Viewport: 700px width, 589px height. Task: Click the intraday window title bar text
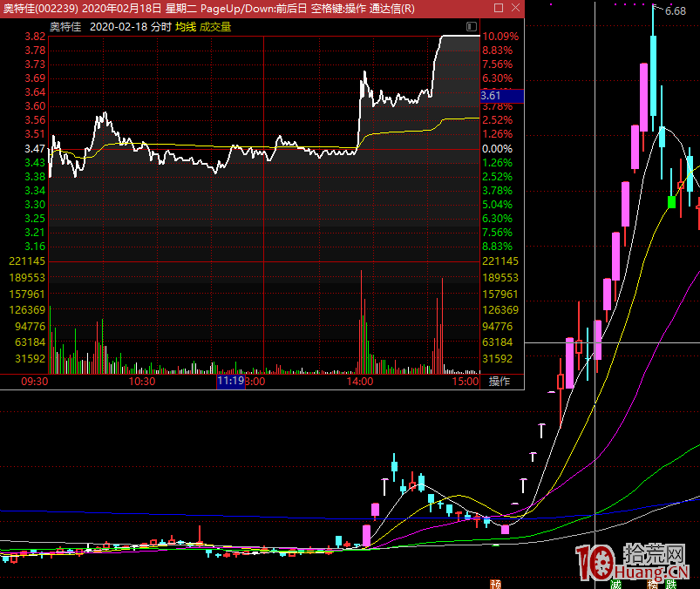[x=209, y=8]
